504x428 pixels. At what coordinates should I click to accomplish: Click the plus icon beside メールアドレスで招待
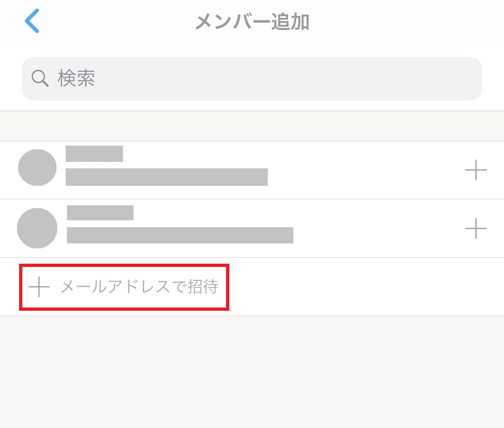(39, 287)
